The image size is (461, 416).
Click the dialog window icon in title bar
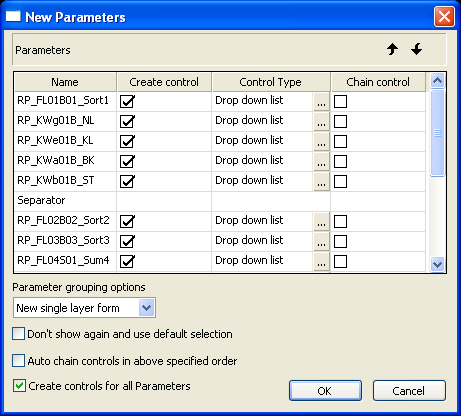point(13,16)
